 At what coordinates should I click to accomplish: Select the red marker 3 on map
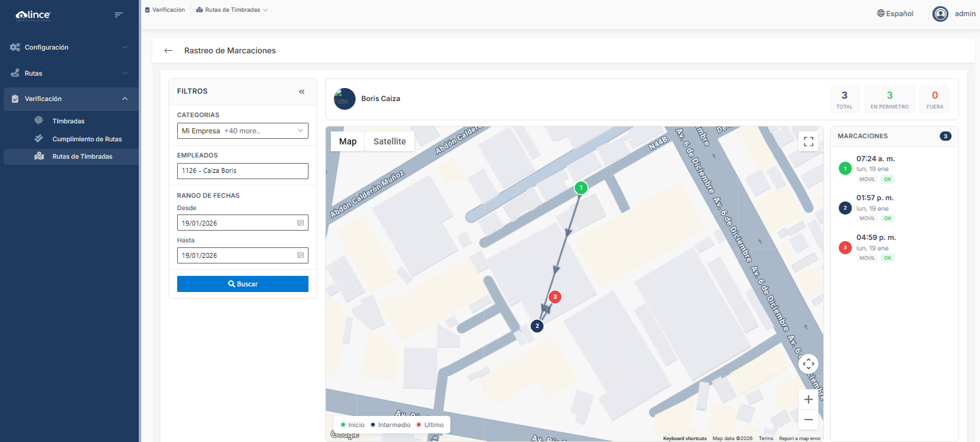[x=555, y=297]
